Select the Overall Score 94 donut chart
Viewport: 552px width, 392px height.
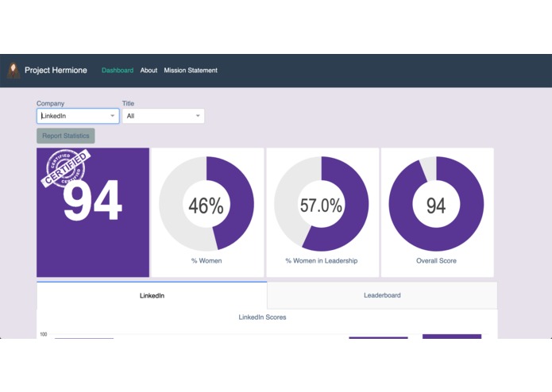(436, 204)
